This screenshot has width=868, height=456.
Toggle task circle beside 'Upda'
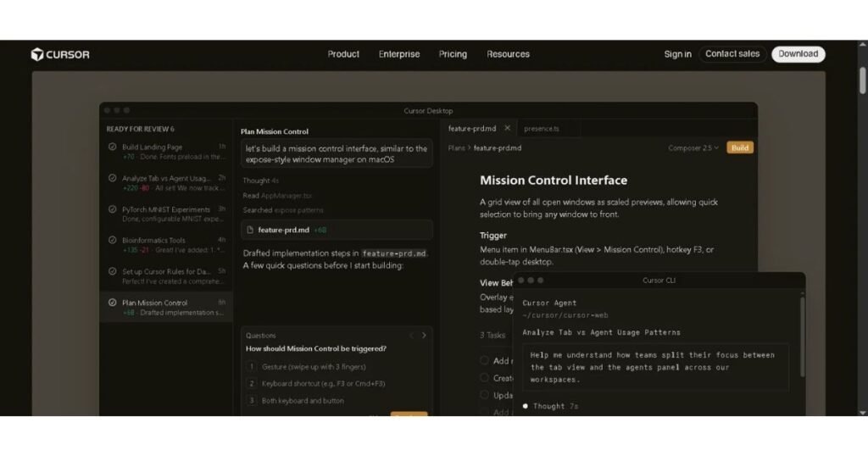(484, 395)
